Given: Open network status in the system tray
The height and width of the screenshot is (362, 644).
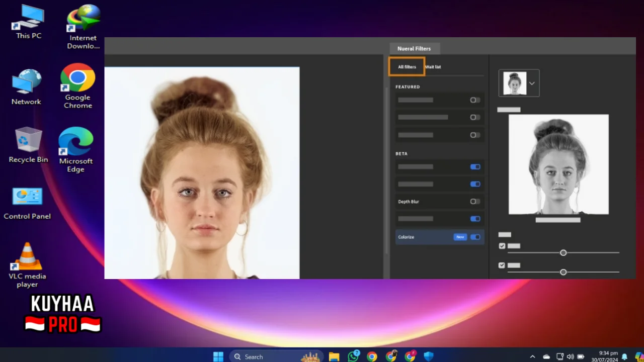Looking at the screenshot, I should (x=560, y=356).
